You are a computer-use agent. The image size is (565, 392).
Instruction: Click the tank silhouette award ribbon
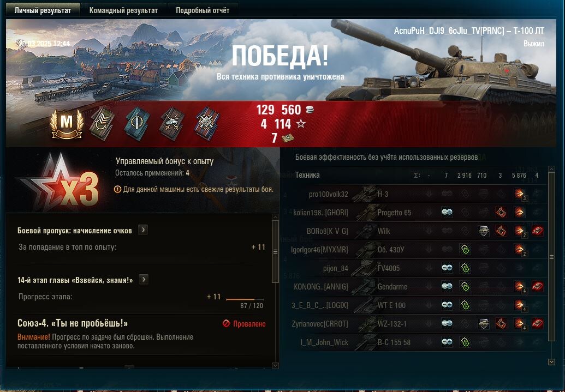[173, 124]
